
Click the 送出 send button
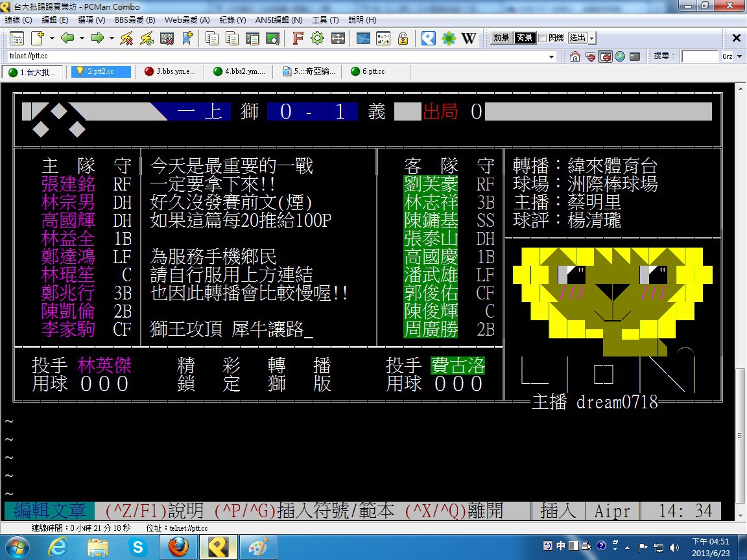(x=577, y=38)
